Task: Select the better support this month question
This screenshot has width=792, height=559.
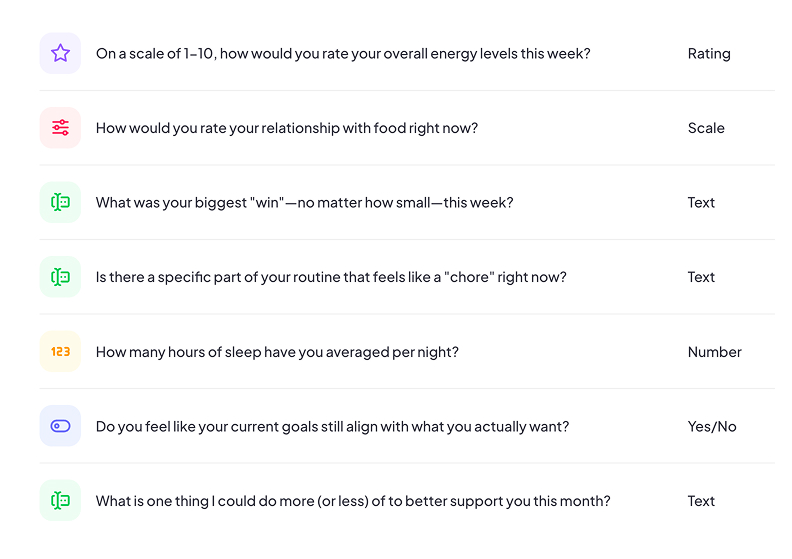Action: (x=353, y=501)
